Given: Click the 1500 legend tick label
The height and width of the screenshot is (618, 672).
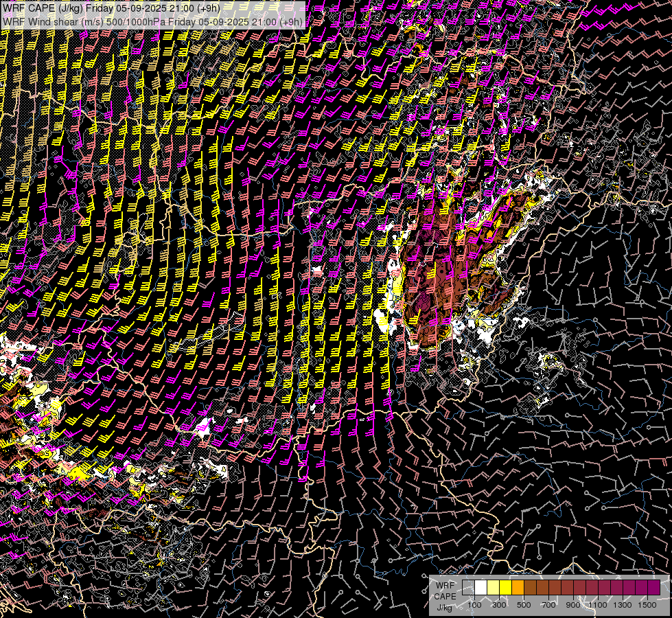Looking at the screenshot, I should [x=647, y=605].
